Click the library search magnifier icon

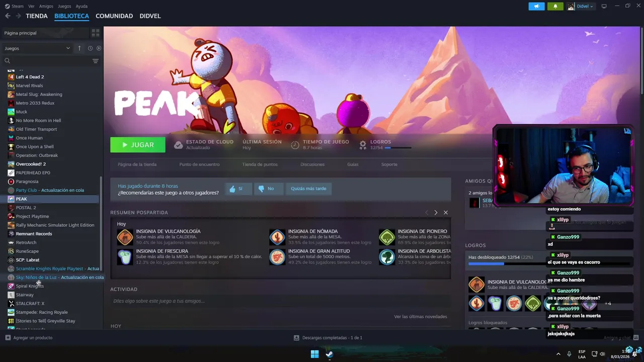tap(8, 61)
